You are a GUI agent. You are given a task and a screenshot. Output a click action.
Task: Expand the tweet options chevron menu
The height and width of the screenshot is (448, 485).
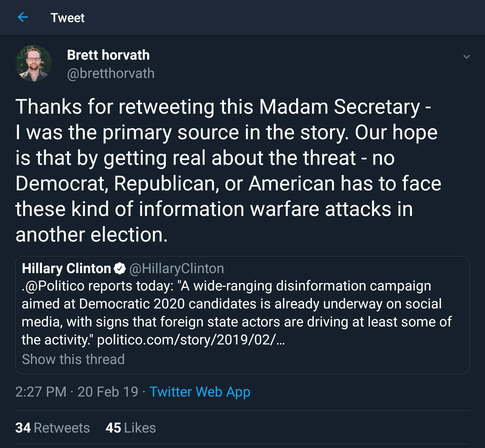tap(466, 57)
